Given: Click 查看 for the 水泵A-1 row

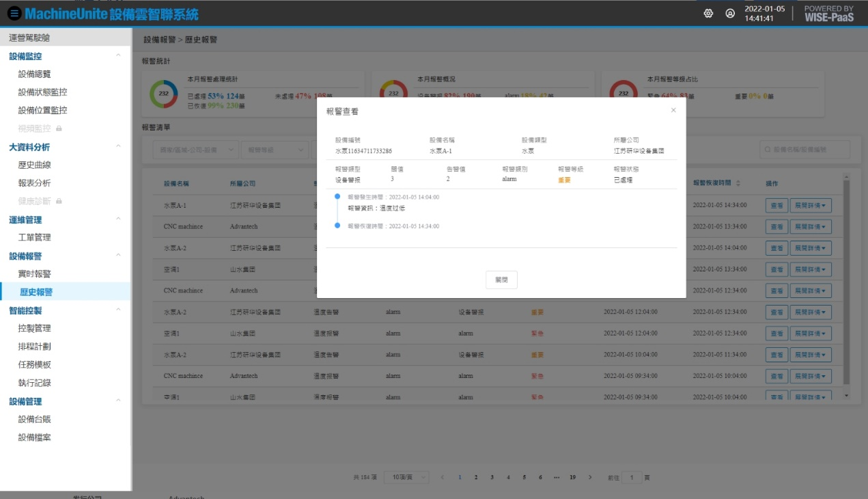Looking at the screenshot, I should 776,205.
